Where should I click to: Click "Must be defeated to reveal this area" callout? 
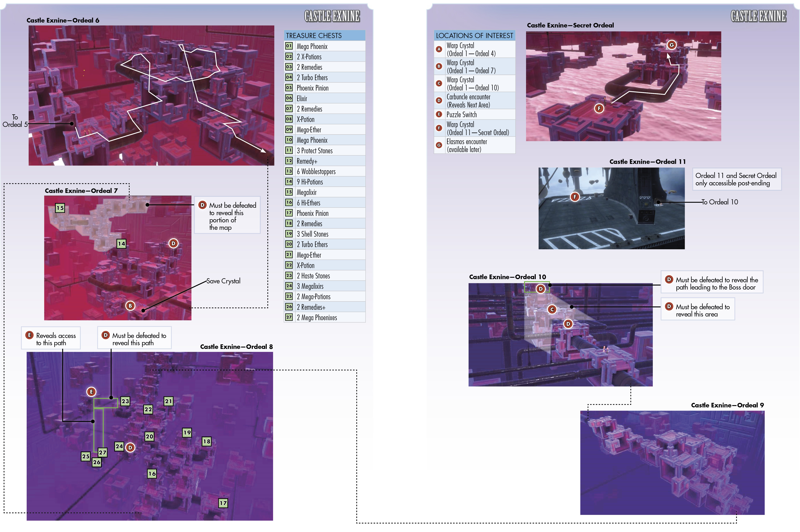[698, 309]
